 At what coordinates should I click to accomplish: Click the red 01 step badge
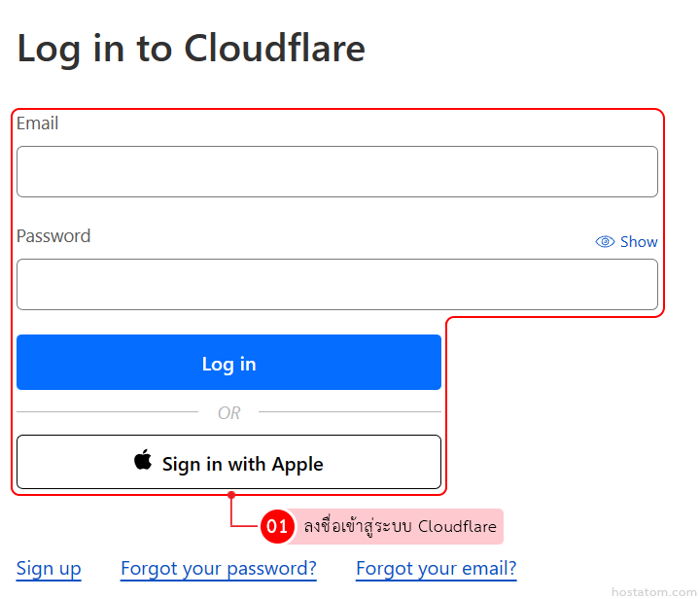pos(277,527)
